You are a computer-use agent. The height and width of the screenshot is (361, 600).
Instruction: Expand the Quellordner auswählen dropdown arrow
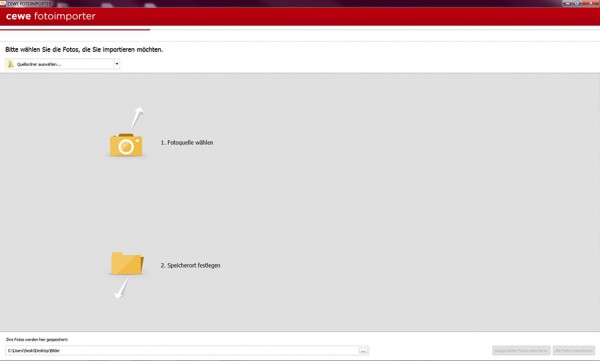[x=117, y=64]
